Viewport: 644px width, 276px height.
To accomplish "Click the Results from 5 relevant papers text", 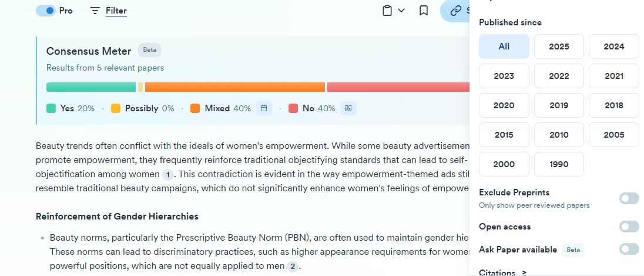I will [x=105, y=68].
